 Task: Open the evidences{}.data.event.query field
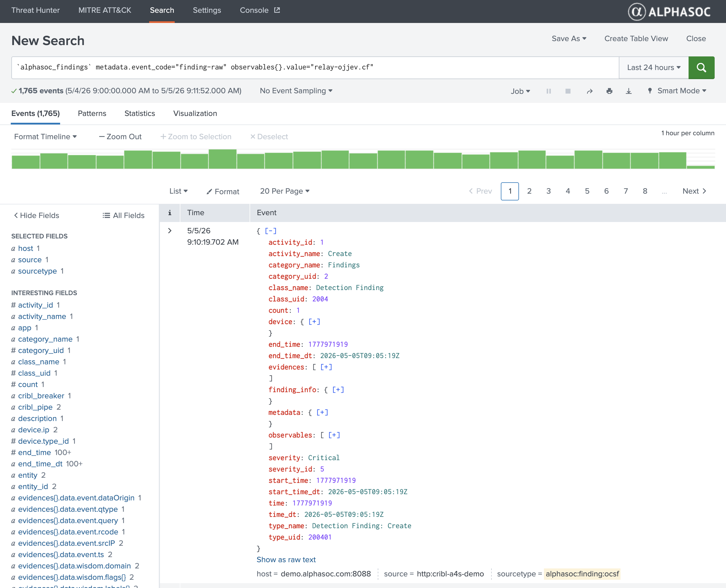[x=68, y=521]
